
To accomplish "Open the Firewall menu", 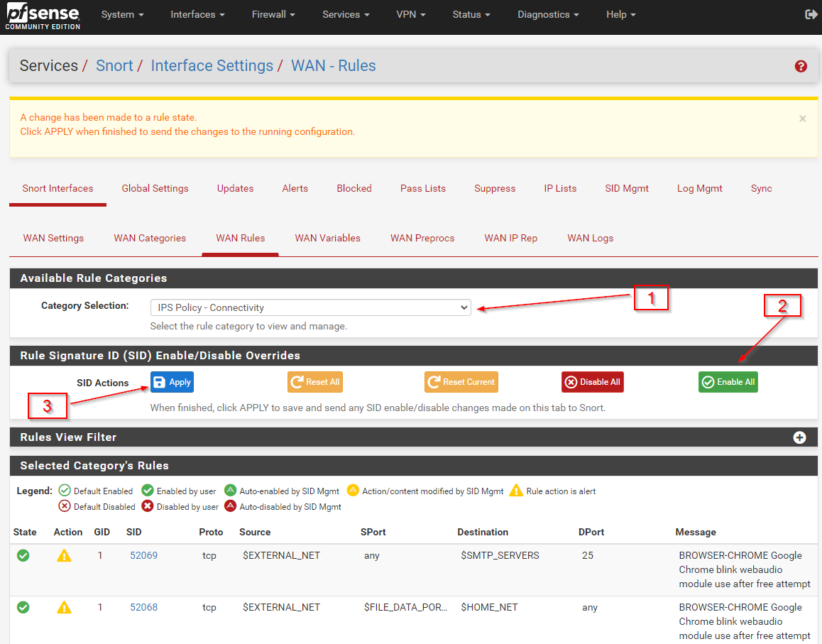I will click(273, 14).
